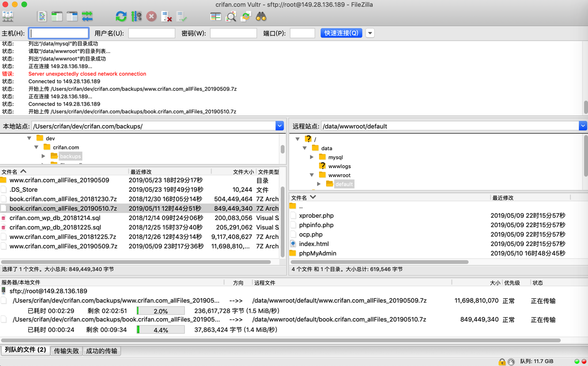This screenshot has width=588, height=366.
Task: Open remote site path dropdown
Action: coord(583,126)
